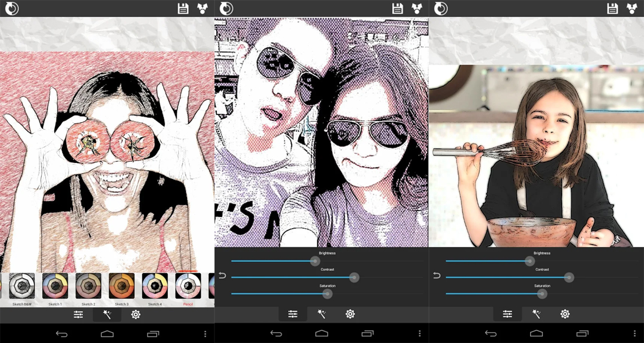Tap Android home button on right screen

(x=536, y=333)
